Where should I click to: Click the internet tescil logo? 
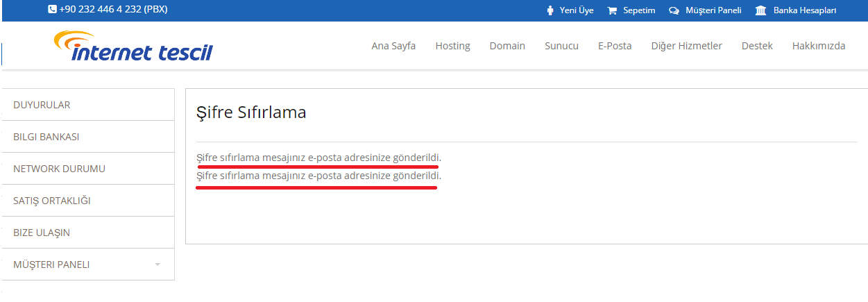[x=133, y=46]
